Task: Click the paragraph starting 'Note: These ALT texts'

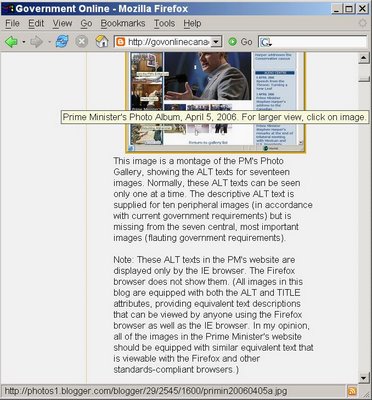Action: (x=213, y=314)
